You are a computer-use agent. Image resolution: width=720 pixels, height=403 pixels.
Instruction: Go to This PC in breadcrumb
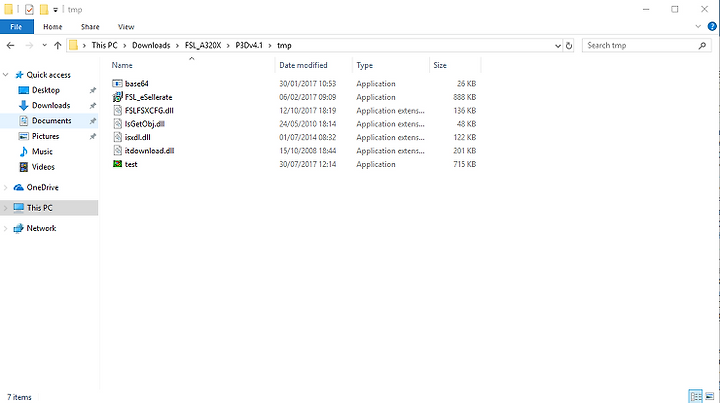(x=104, y=45)
